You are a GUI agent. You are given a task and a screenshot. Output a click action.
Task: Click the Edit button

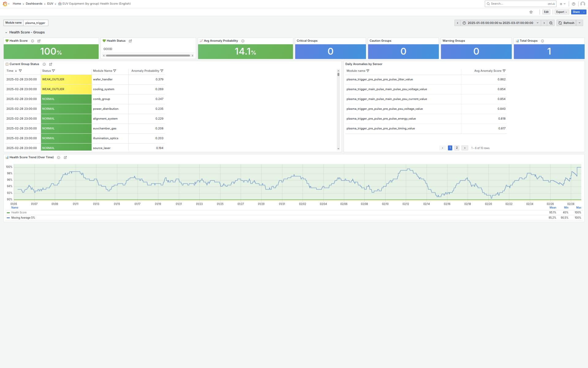pyautogui.click(x=546, y=12)
